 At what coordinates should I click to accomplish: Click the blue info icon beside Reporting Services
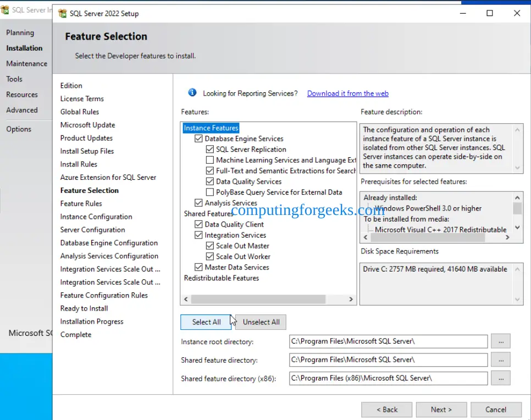[x=192, y=92]
